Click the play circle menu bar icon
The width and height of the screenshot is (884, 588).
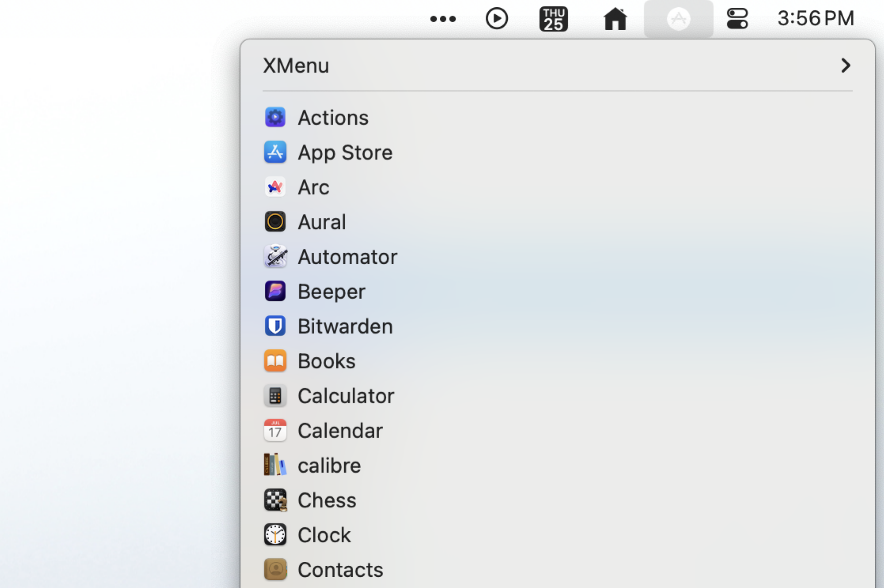497,19
